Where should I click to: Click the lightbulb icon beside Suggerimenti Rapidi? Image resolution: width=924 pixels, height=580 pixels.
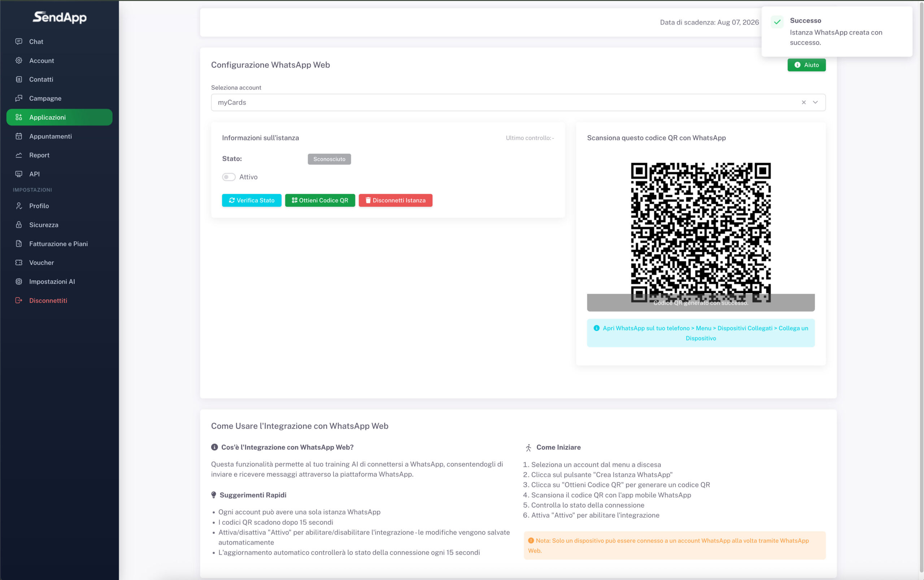pyautogui.click(x=214, y=495)
